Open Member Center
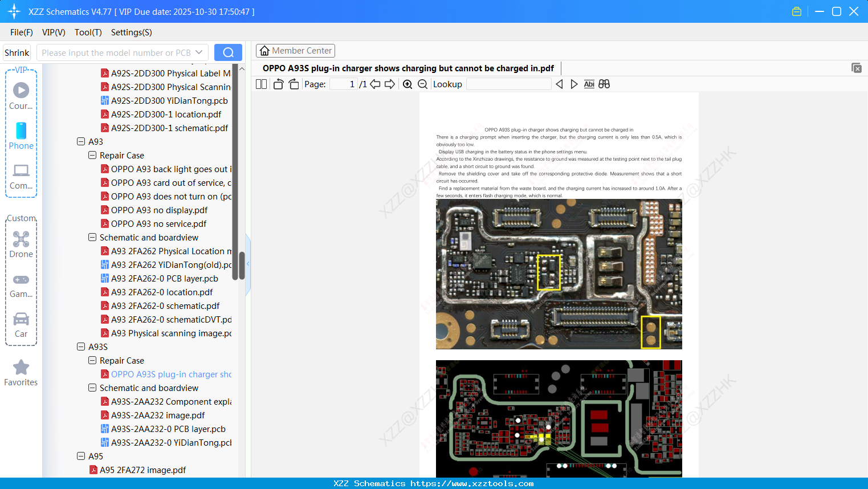Viewport: 868px width, 489px height. click(295, 51)
